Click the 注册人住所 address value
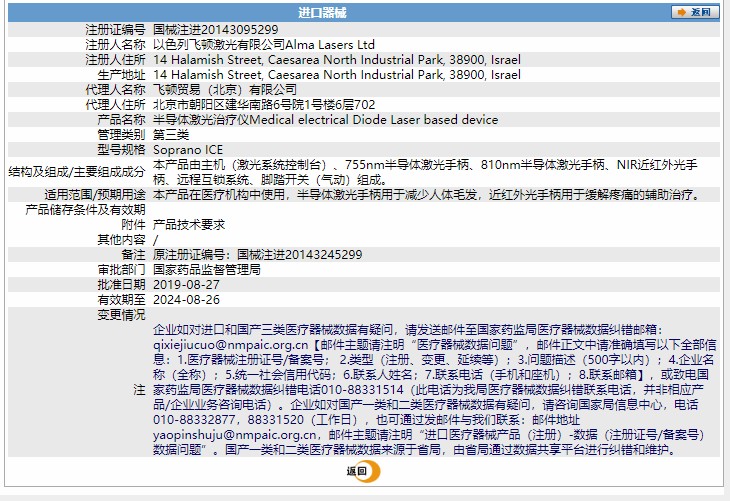 [x=337, y=60]
